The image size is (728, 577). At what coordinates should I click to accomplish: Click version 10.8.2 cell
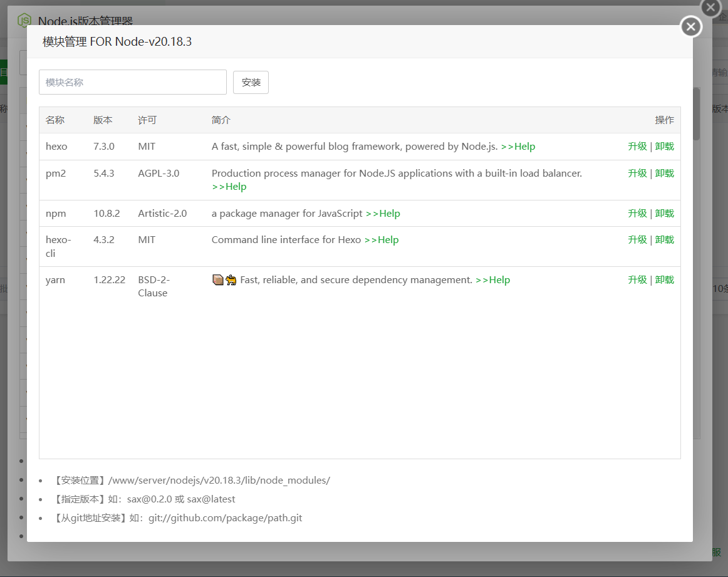(x=107, y=214)
